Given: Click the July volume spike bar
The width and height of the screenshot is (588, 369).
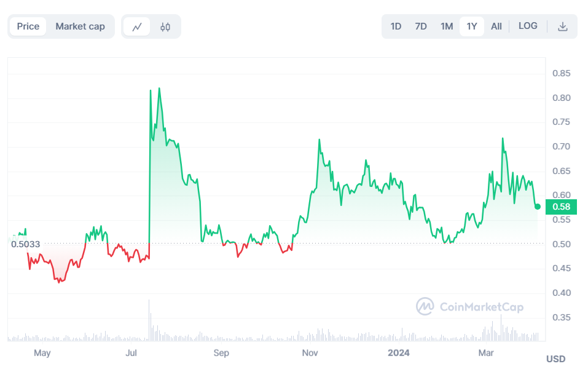Looking at the screenshot, I should tap(149, 320).
